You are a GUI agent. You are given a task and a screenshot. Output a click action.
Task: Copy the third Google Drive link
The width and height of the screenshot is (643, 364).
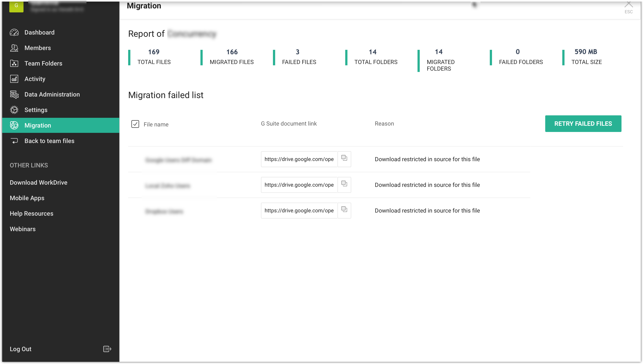tap(344, 211)
